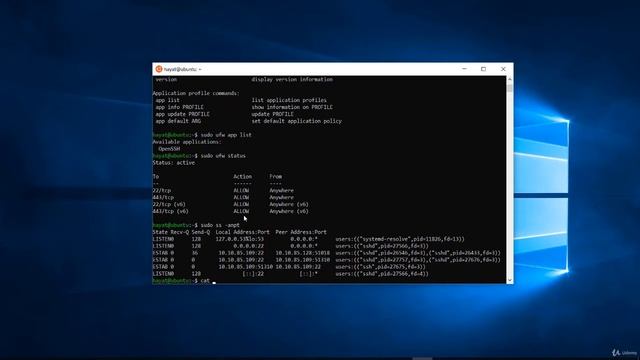Click the scrollbar down arrow in the terminal
The image size is (640, 360).
click(x=509, y=280)
